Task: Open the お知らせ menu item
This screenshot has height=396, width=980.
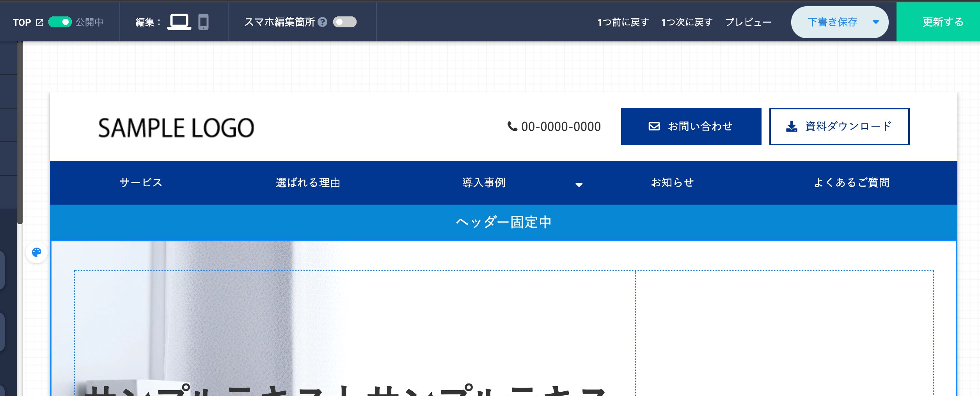Action: tap(672, 183)
